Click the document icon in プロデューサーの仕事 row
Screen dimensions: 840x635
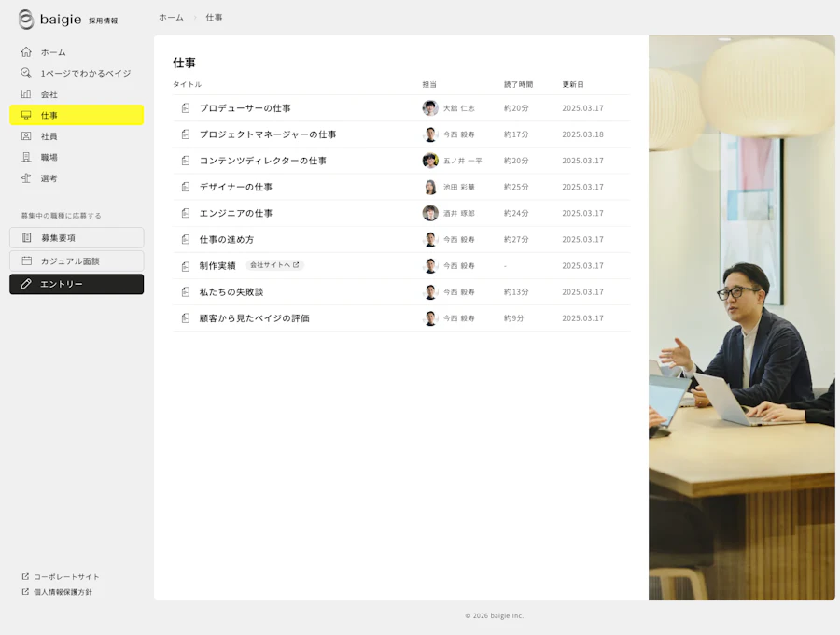tap(186, 108)
